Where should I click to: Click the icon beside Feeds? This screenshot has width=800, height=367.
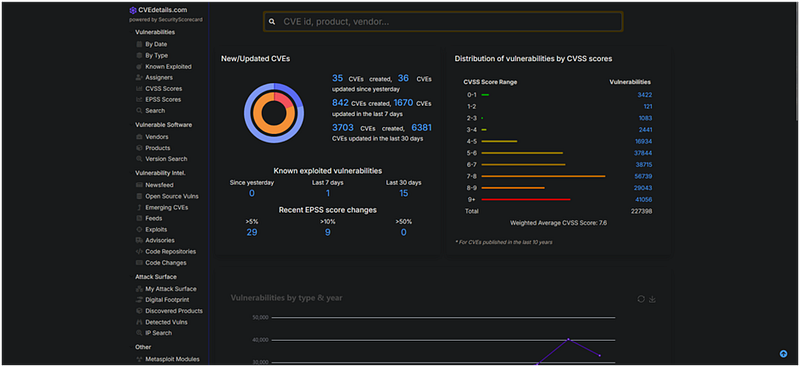click(x=139, y=218)
